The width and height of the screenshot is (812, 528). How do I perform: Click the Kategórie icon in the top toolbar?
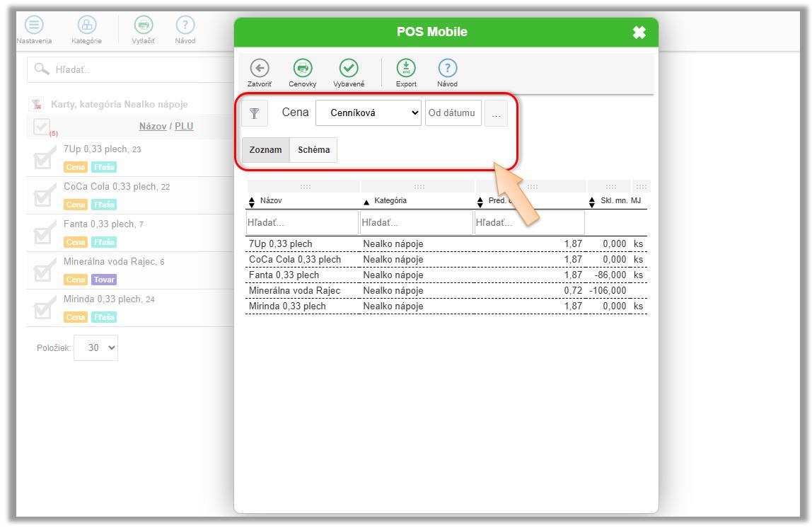click(86, 25)
